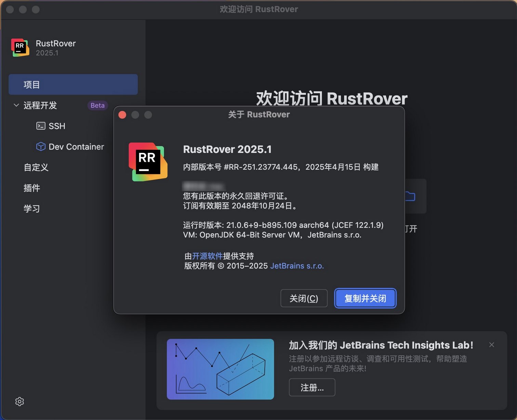Click the 加入我们的 JetBrains Tech Insights Lab heading

point(381,345)
